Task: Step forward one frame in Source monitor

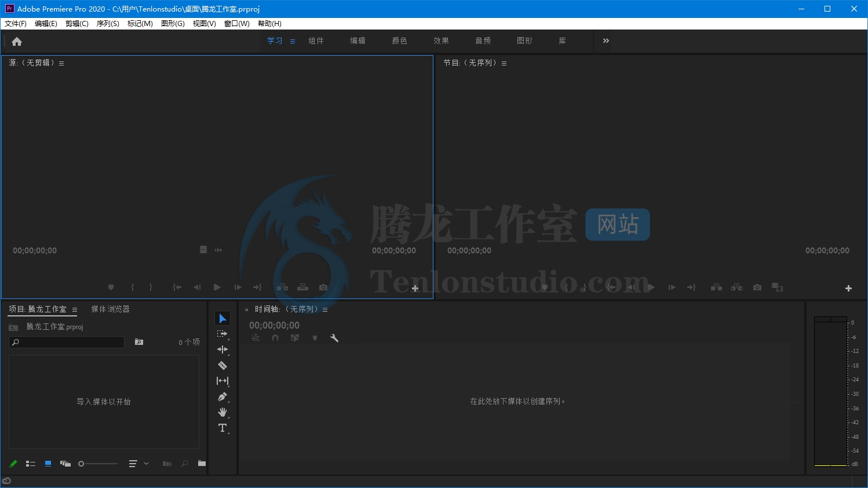Action: click(x=238, y=287)
